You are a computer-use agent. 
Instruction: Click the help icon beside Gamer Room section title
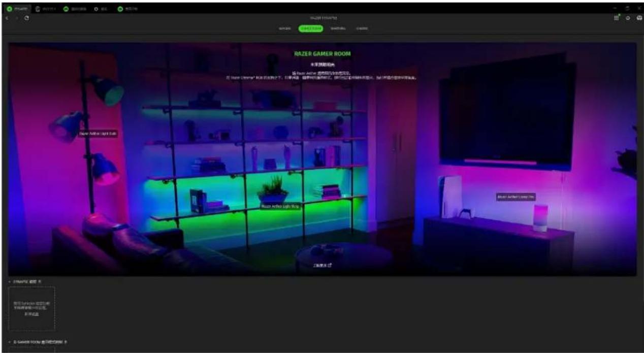(x=66, y=342)
